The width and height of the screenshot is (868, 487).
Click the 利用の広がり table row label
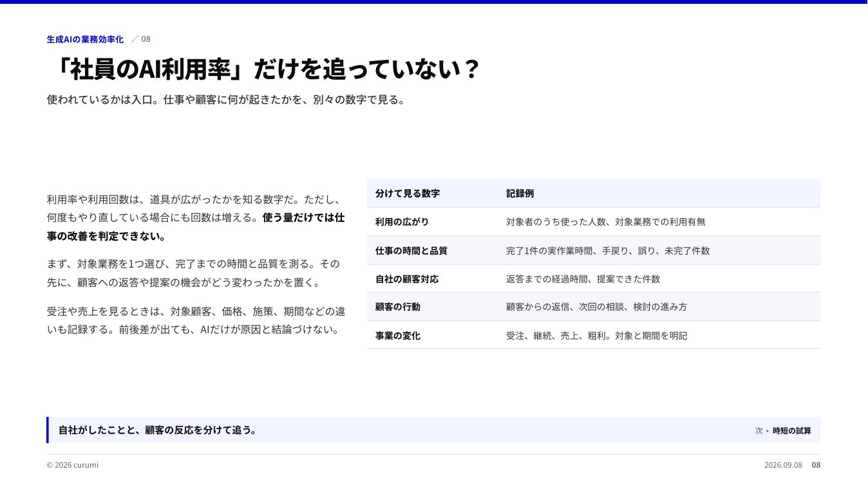402,222
